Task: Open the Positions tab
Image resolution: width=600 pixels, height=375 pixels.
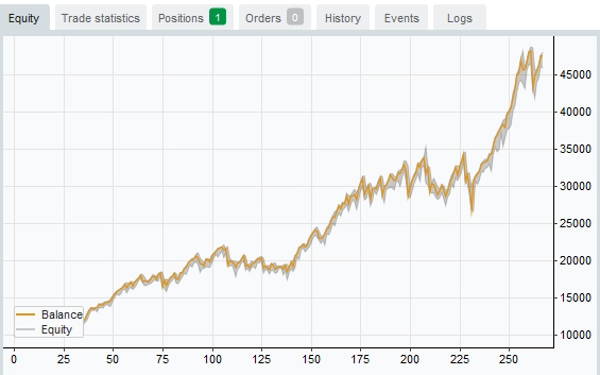Action: [192, 18]
